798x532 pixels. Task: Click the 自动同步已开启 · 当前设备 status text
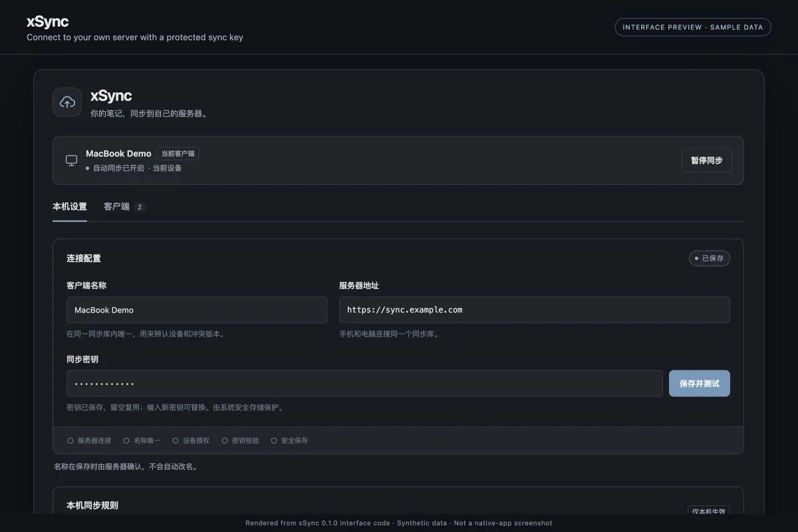138,168
